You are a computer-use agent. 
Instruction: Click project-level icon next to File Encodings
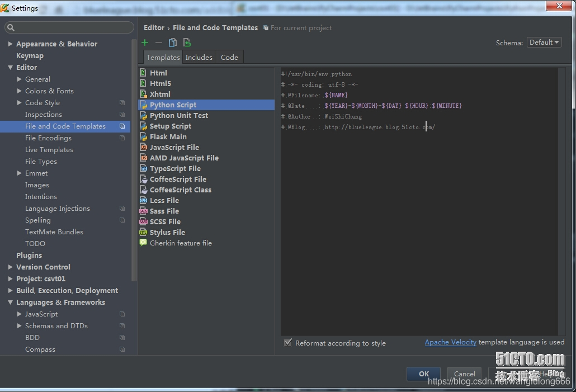[122, 138]
